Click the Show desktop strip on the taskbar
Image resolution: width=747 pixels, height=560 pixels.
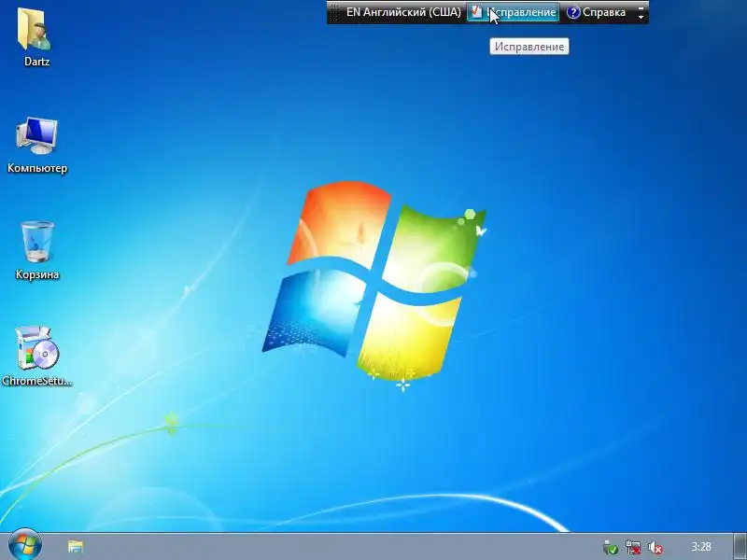[x=740, y=547]
